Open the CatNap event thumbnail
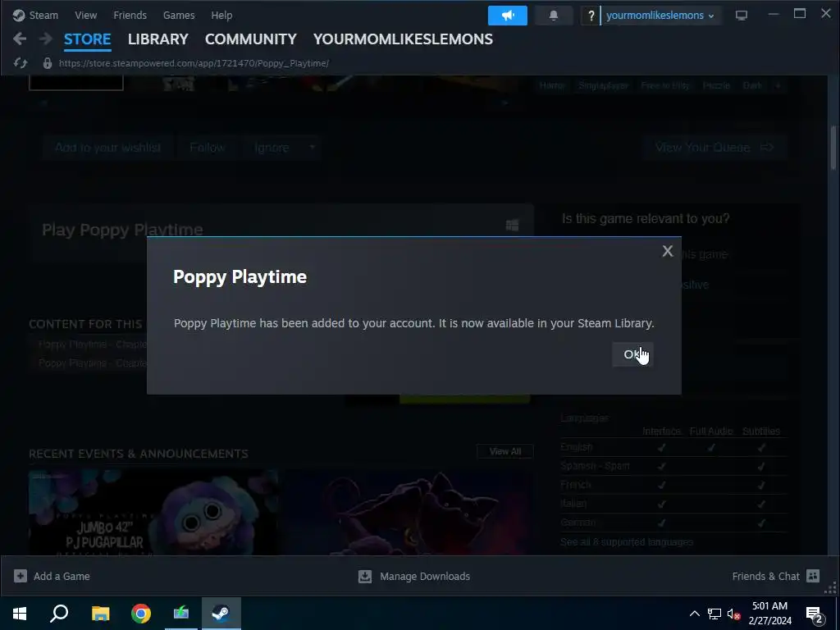 tap(409, 512)
